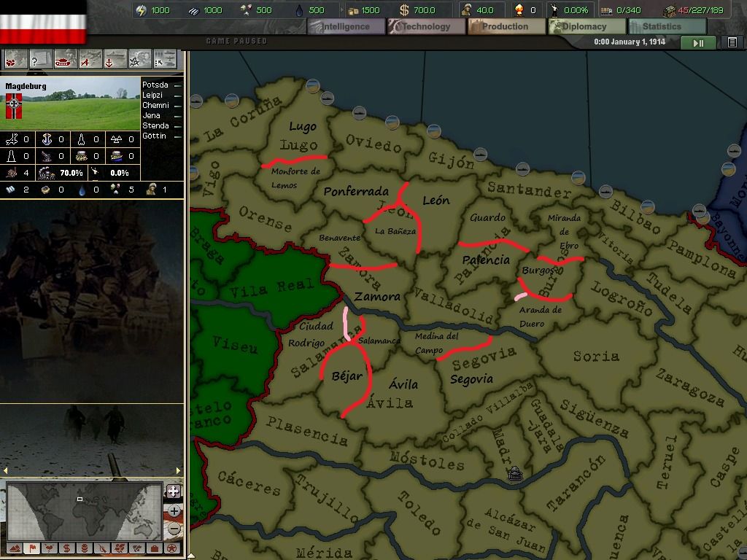747x560 pixels.
Task: Click the infrastructure train icon showing 70.0%
Action: (47, 172)
